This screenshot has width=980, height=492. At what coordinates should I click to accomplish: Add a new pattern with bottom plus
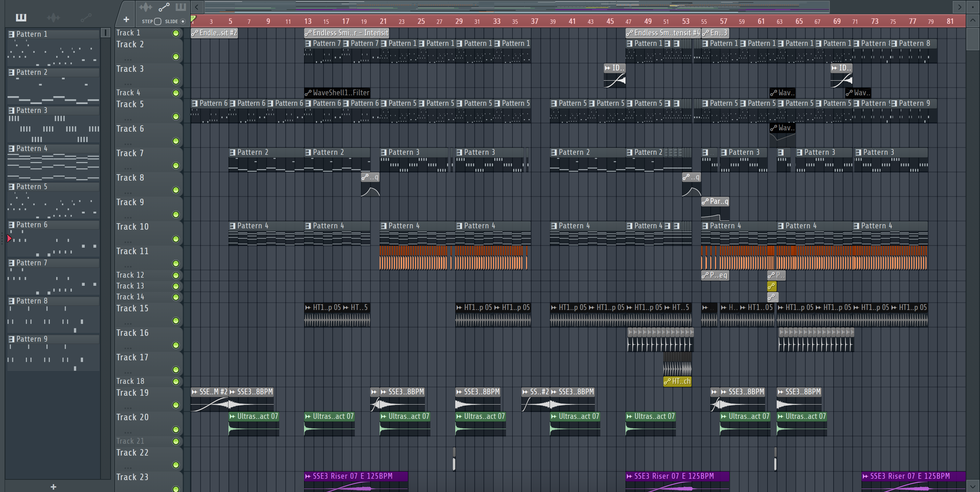53,487
